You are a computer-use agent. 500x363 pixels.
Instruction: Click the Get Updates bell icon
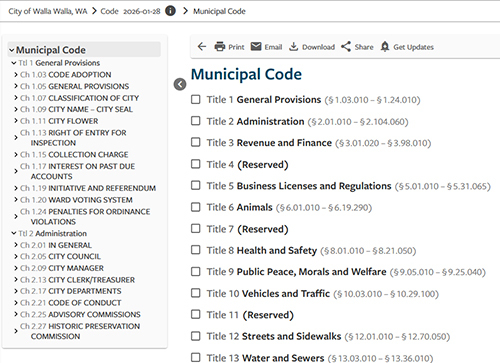click(x=385, y=47)
